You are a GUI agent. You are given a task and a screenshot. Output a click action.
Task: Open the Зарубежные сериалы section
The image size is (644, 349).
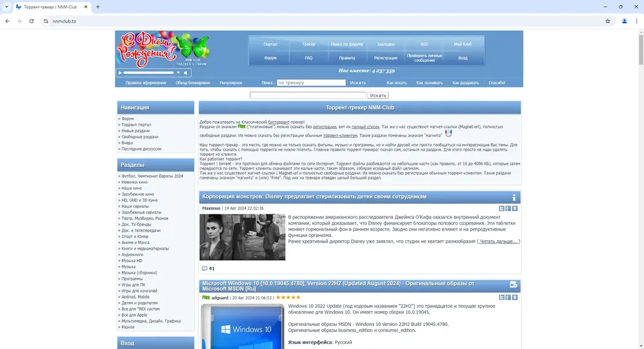141,212
